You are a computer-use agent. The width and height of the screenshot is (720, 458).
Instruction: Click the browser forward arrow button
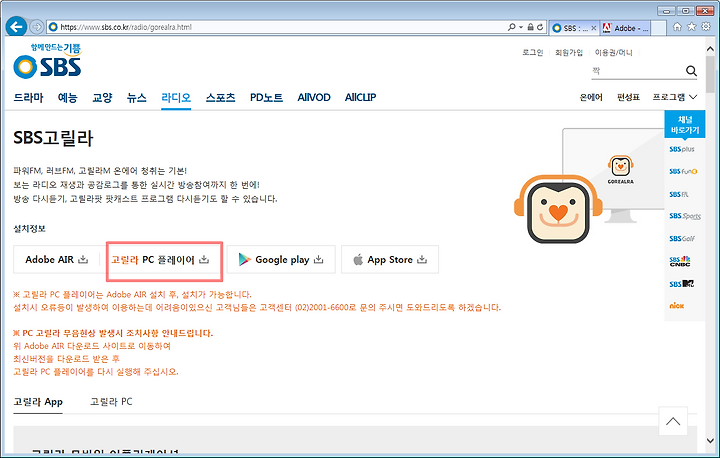[37, 27]
